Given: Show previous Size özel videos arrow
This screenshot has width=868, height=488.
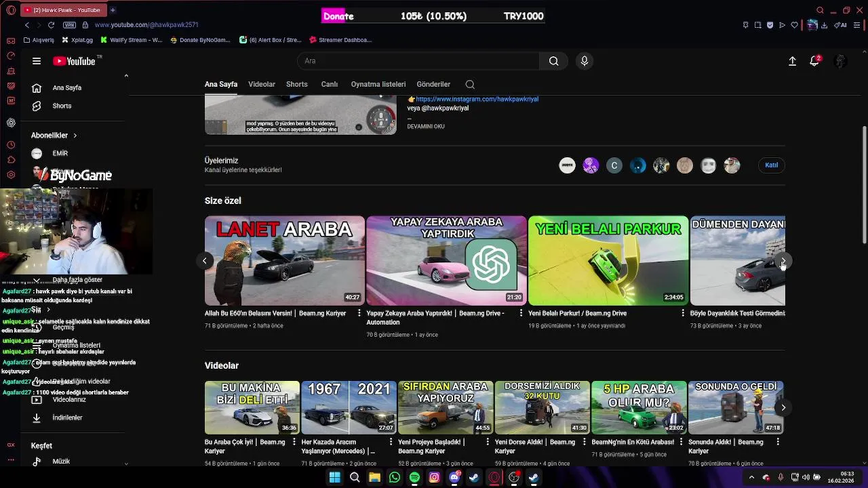Looking at the screenshot, I should (x=205, y=261).
